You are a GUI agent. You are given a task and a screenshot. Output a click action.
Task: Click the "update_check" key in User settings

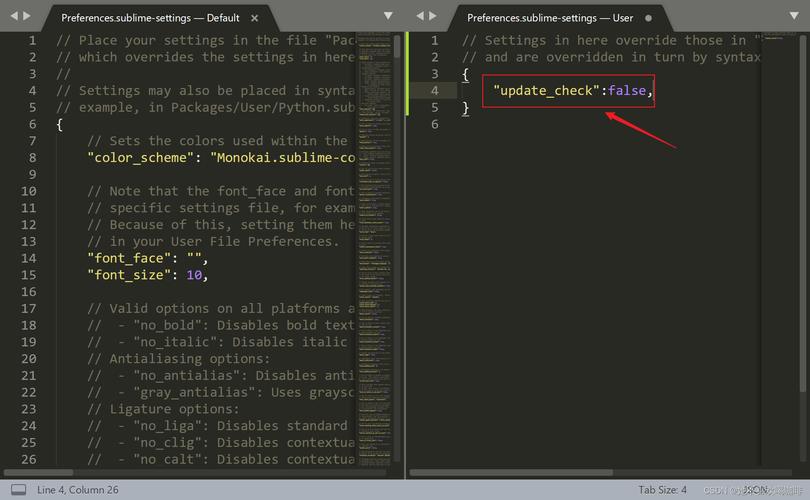point(545,91)
